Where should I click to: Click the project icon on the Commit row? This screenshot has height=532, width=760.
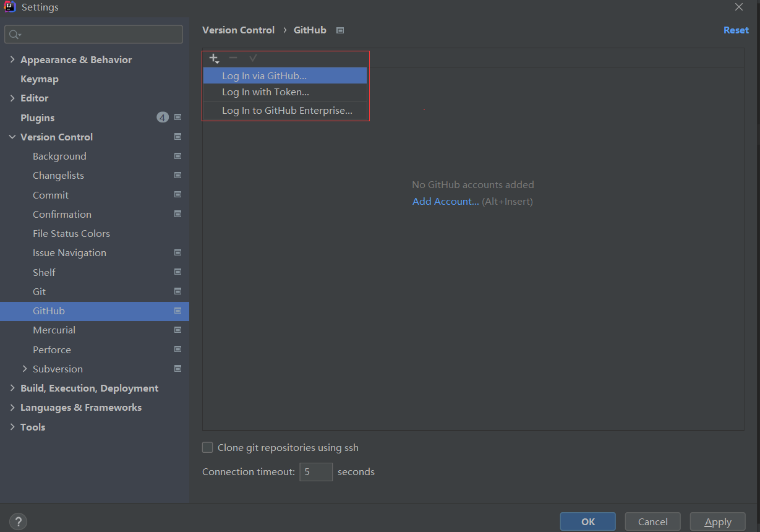coord(177,195)
